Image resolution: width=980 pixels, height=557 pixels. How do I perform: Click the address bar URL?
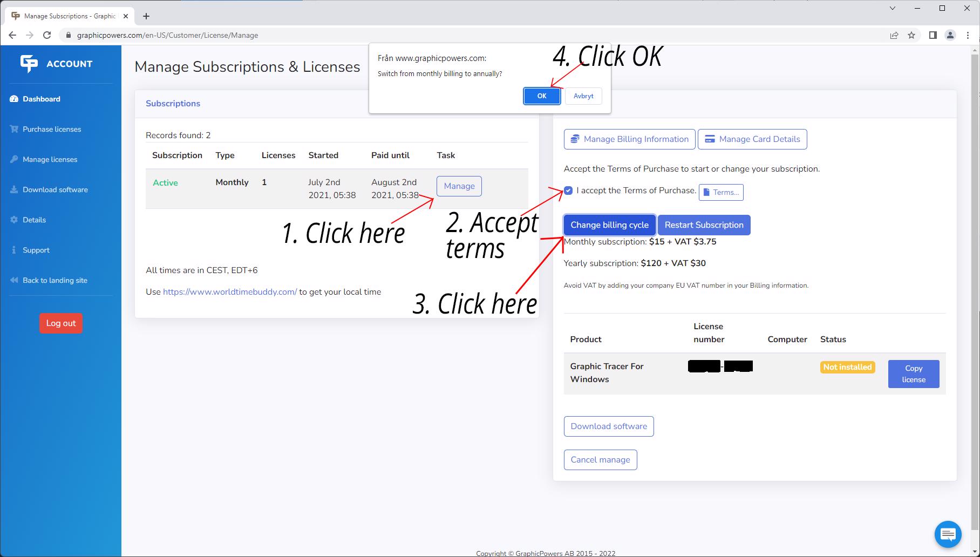point(167,35)
